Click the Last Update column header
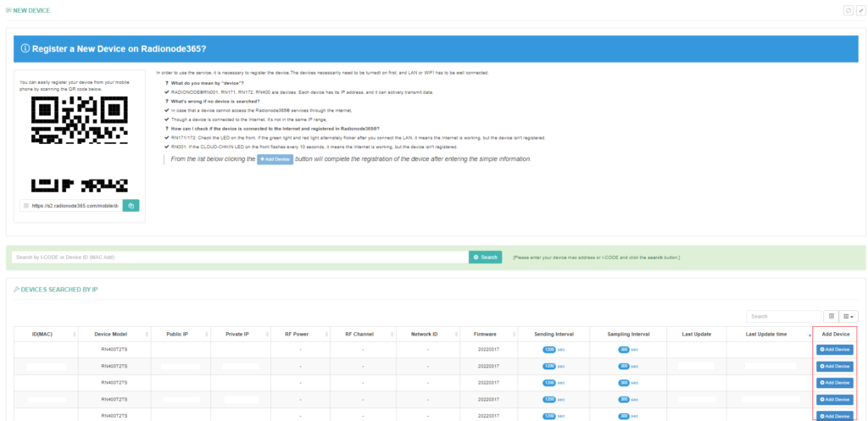868x421 pixels. (698, 334)
